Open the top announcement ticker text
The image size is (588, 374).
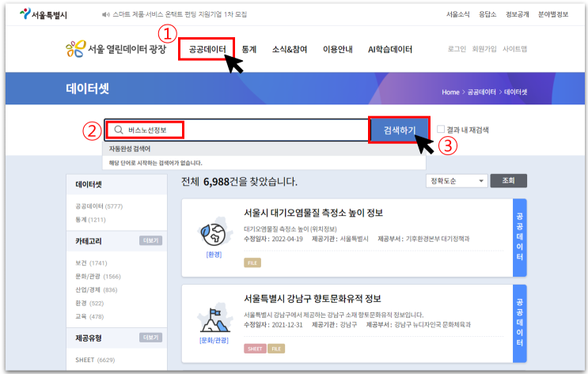(180, 14)
